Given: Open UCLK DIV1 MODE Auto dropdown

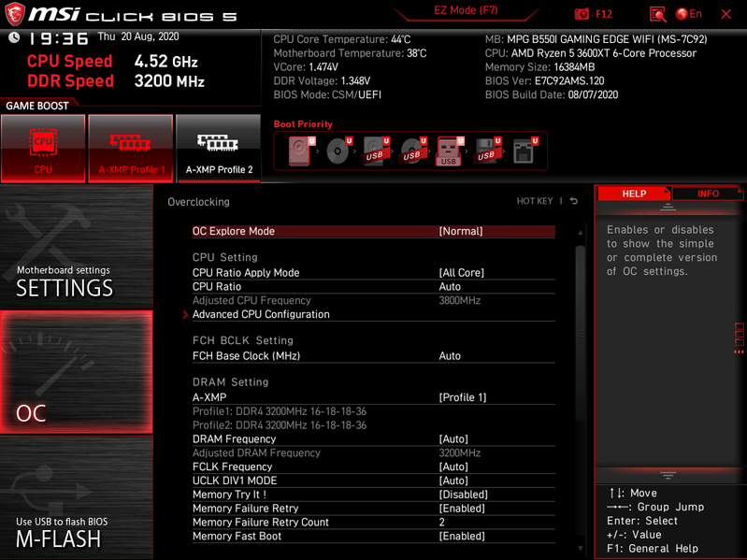Looking at the screenshot, I should point(453,481).
